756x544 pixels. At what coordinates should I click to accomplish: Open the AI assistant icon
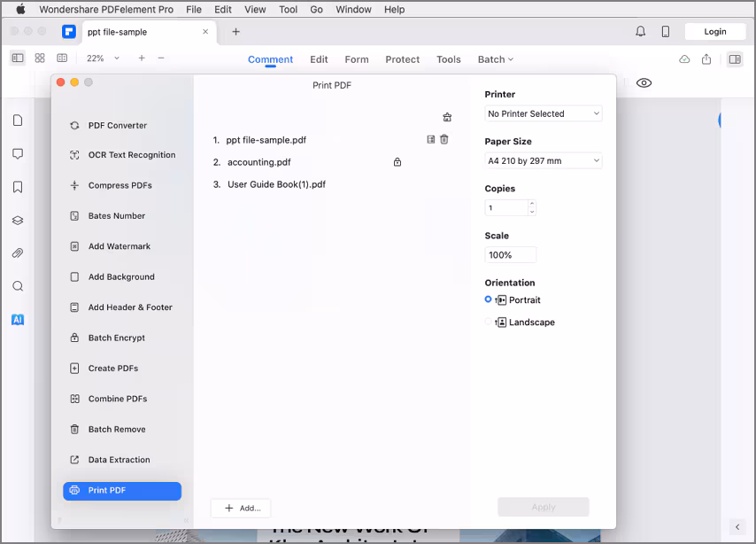[x=18, y=320]
